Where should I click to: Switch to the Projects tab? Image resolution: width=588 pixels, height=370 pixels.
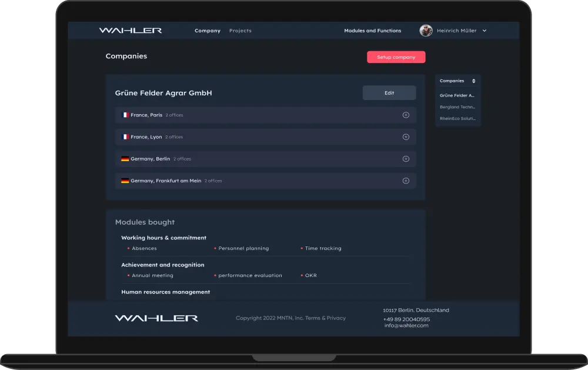[240, 31]
